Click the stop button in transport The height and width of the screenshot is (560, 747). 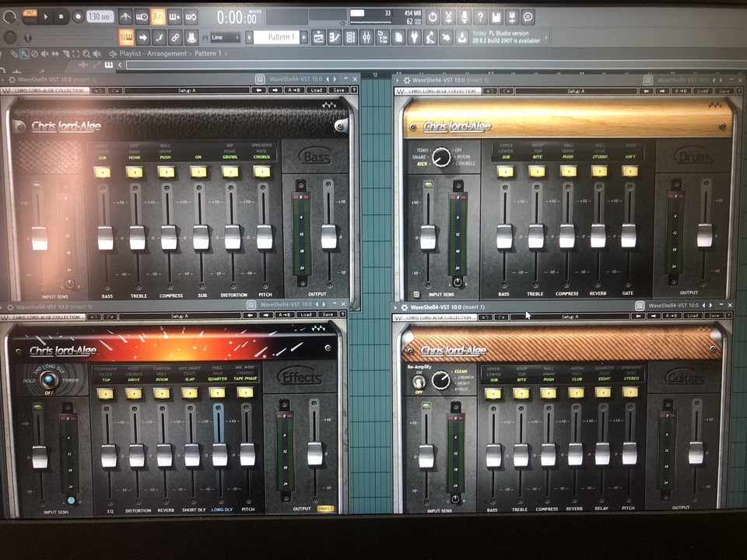click(61, 17)
